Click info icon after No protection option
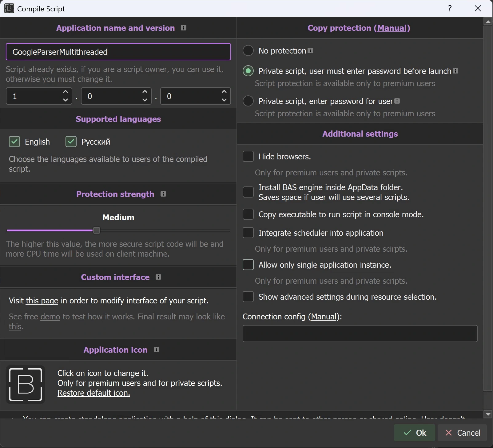This screenshot has width=493, height=448. (311, 50)
